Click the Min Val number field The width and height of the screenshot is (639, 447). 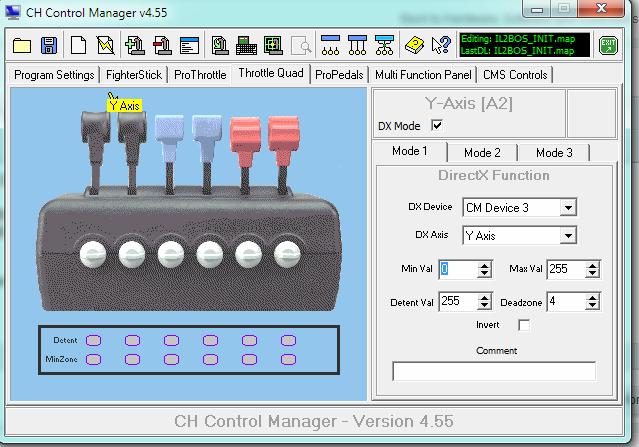coord(458,269)
